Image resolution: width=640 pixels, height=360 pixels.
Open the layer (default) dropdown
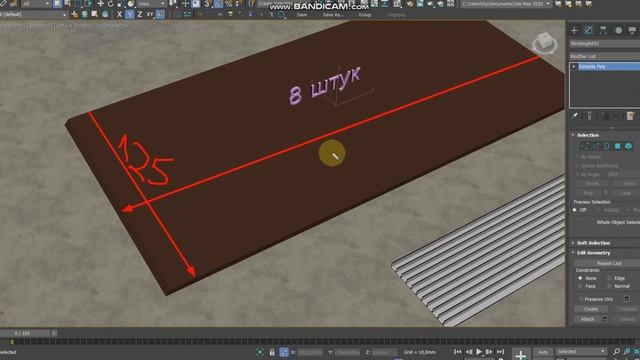click(33, 14)
